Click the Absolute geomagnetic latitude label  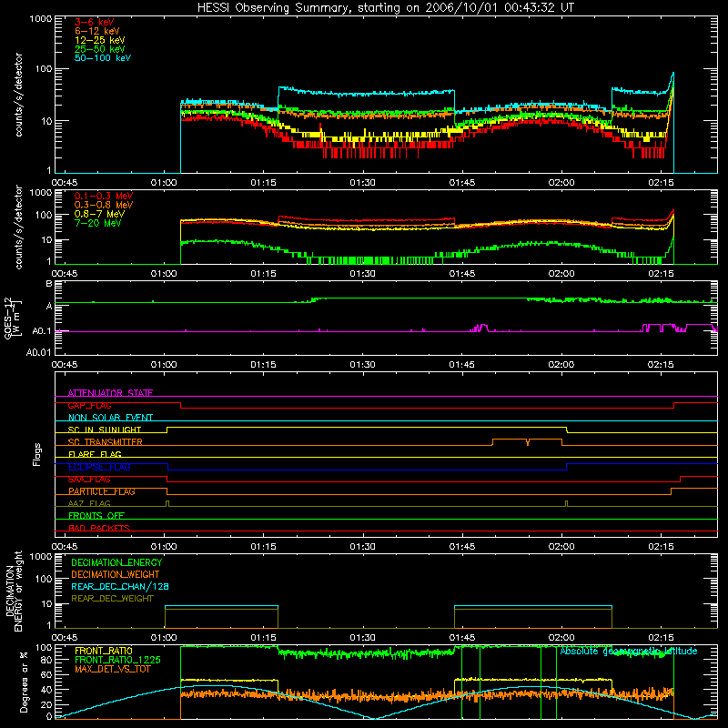tap(629, 652)
